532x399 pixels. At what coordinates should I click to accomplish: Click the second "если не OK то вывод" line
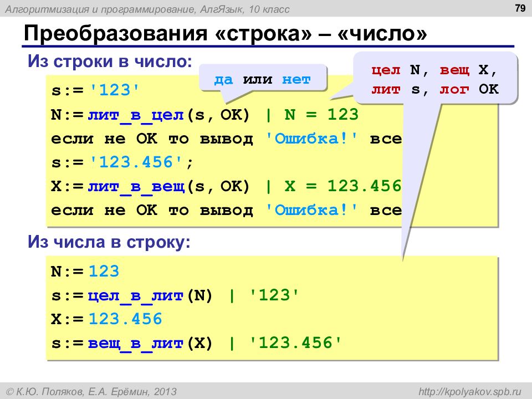(226, 211)
